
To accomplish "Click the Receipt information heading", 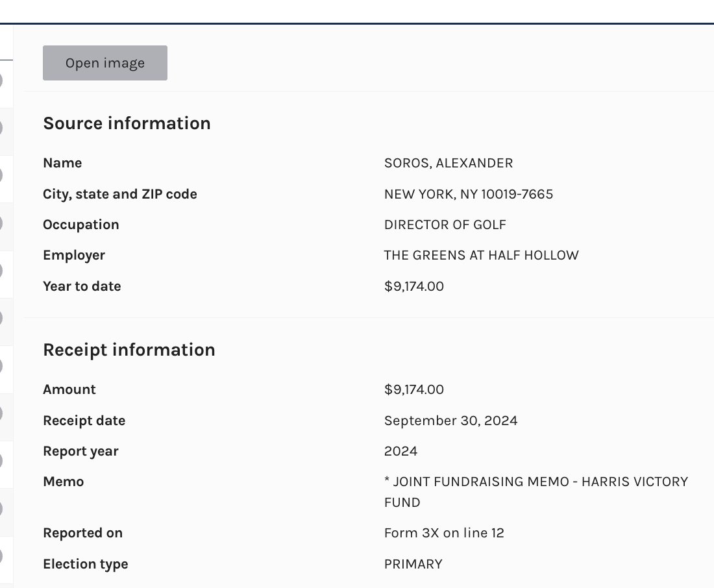I will [129, 350].
